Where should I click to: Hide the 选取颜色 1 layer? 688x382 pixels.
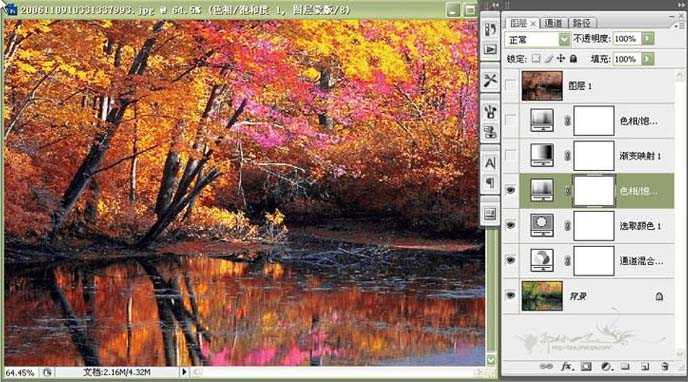click(511, 225)
